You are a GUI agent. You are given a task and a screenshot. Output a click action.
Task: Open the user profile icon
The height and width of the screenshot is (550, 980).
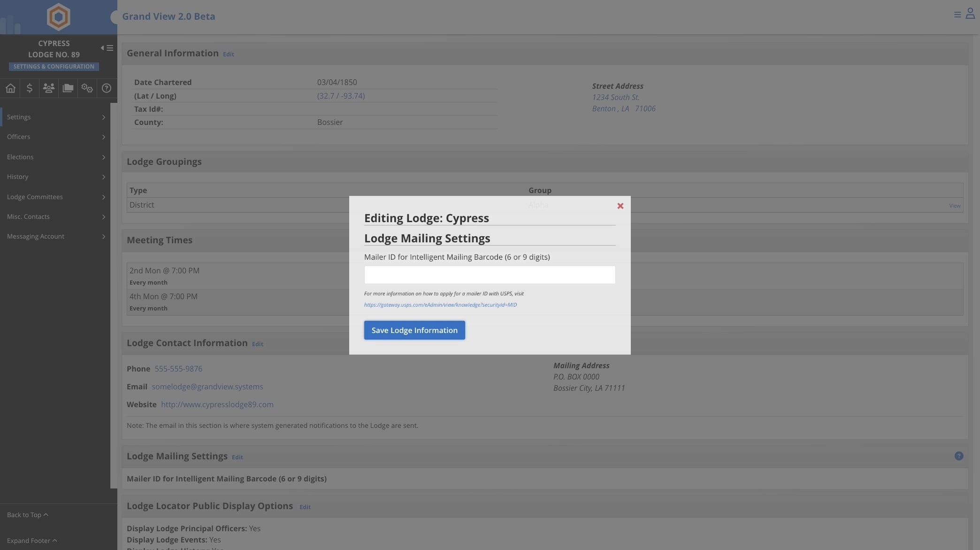[x=970, y=13]
